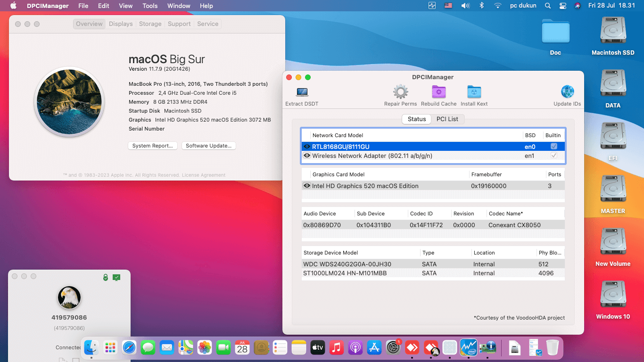Select the ST1000LM024 HN-M101MBB storage row

(x=433, y=273)
